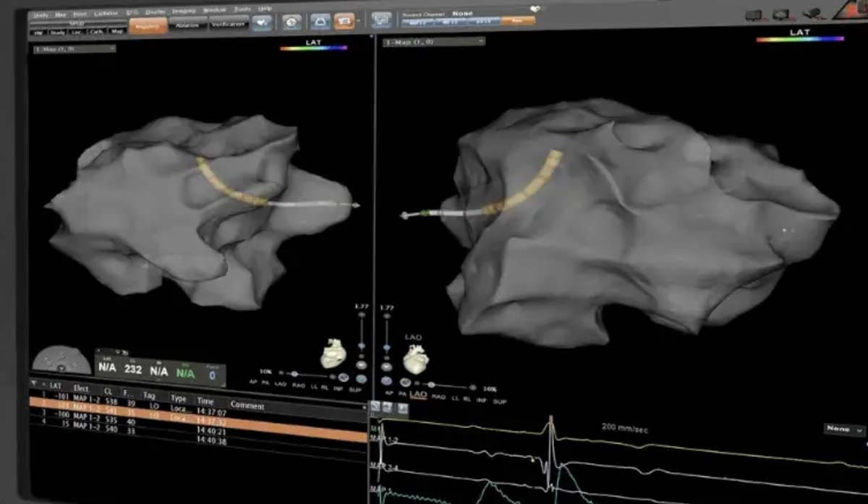Click the CL value 232 display
868x504 pixels.
(132, 369)
